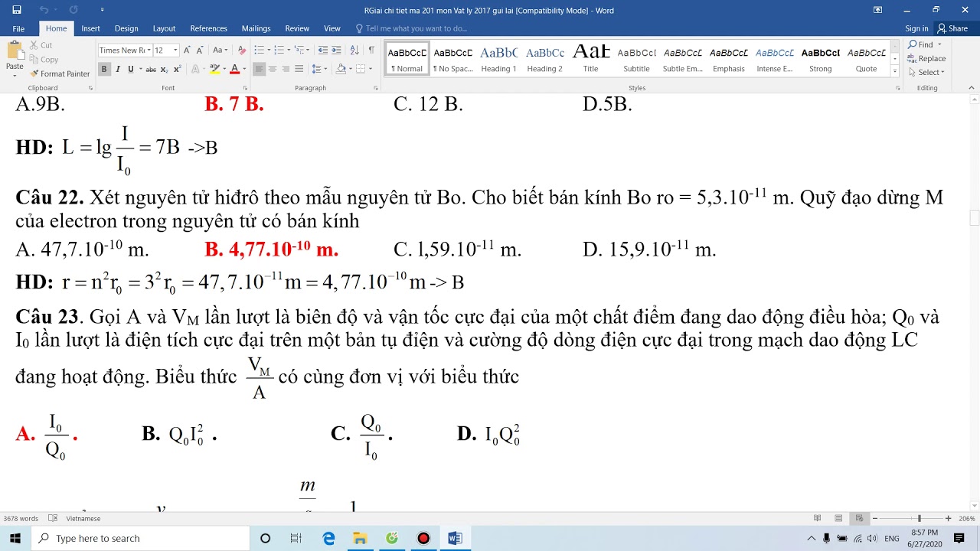Apply the Heading 1 style
Viewport: 980px width, 551px height.
pos(498,60)
